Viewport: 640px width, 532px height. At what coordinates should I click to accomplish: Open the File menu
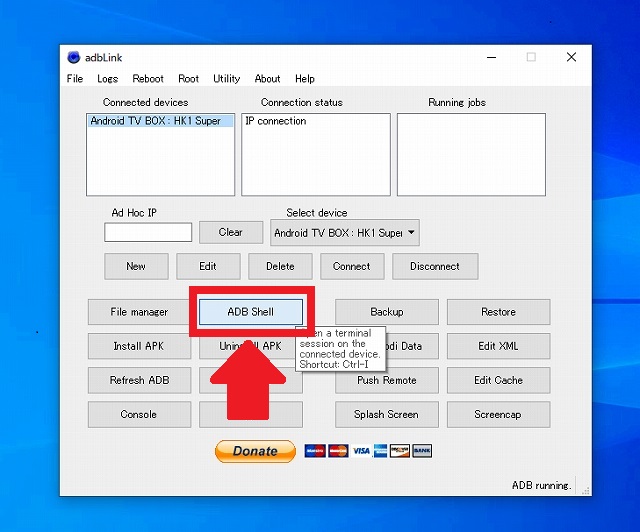pos(75,78)
